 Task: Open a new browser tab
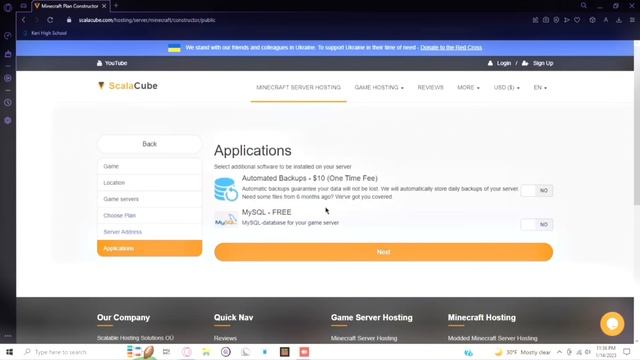(116, 6)
